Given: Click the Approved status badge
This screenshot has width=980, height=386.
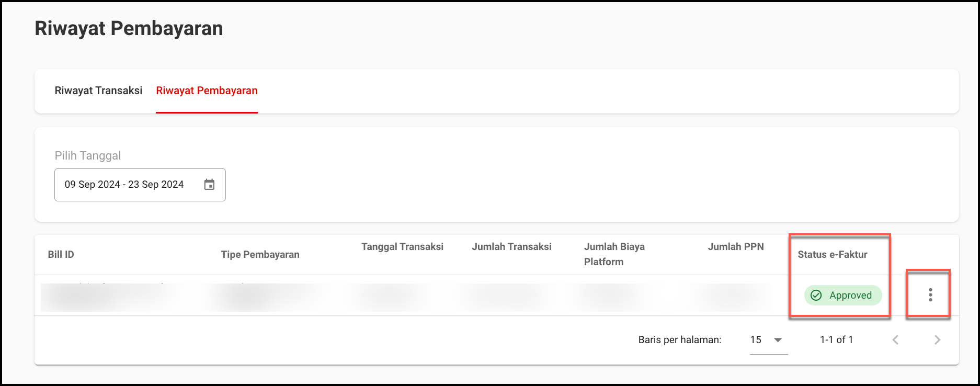Looking at the screenshot, I should coord(842,296).
